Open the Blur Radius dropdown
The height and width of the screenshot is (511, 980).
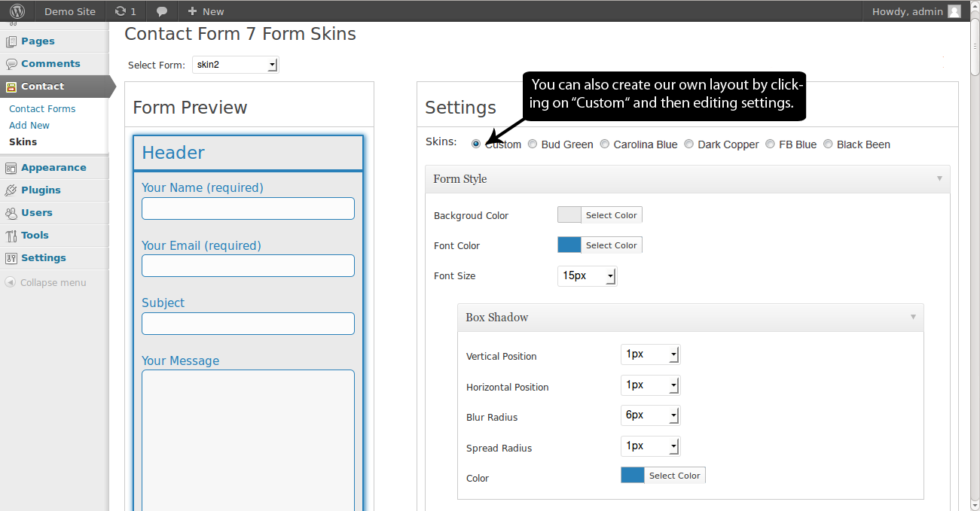point(650,415)
